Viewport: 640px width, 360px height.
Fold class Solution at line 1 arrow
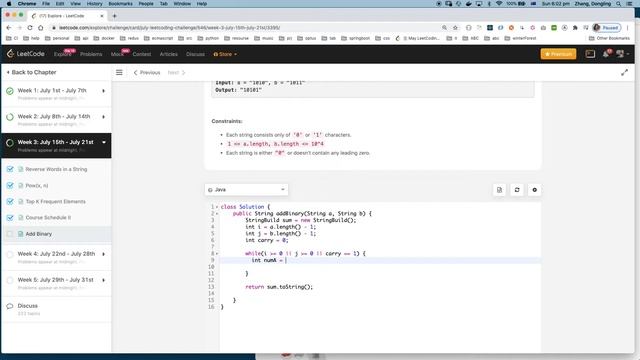[x=217, y=207]
